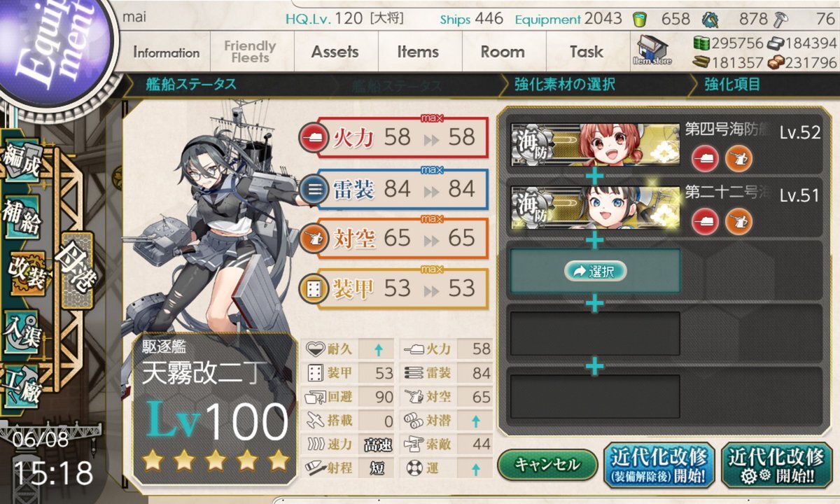Open the Items tab
840x504 pixels.
point(418,52)
